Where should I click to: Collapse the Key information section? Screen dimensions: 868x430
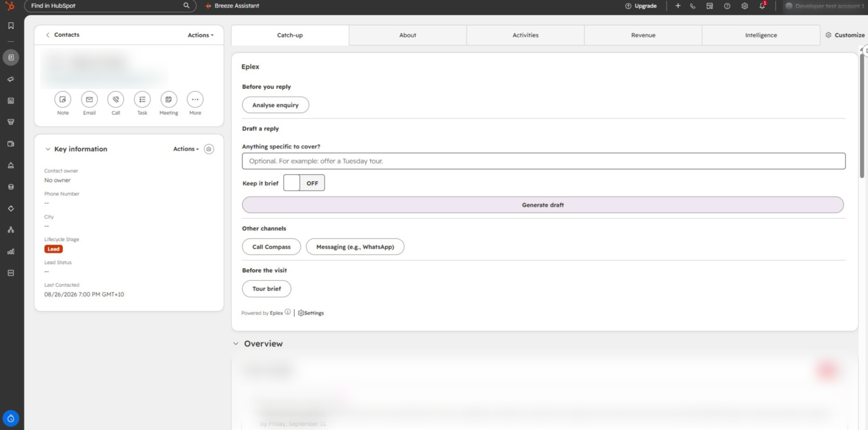[x=48, y=149]
